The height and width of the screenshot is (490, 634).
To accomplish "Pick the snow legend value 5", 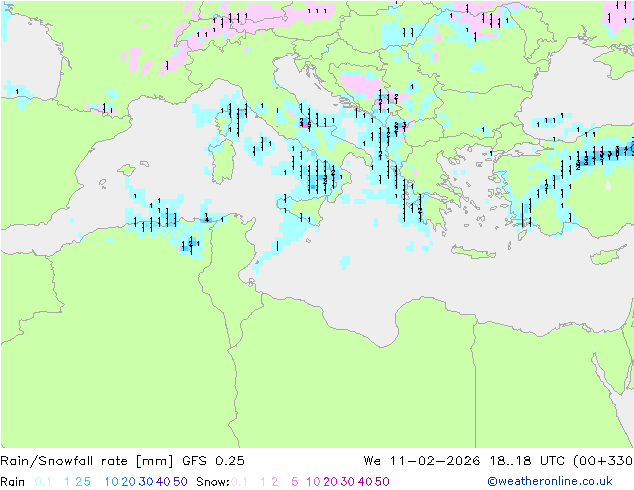I will (x=295, y=482).
